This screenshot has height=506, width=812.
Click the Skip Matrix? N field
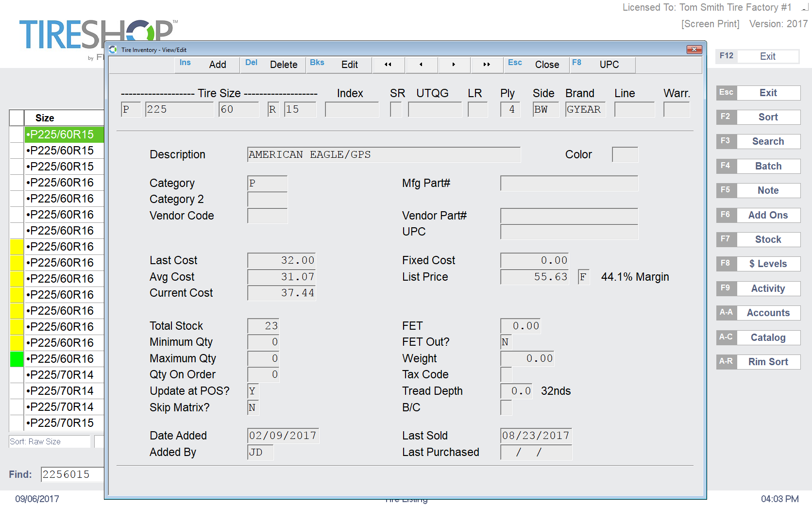pos(253,407)
